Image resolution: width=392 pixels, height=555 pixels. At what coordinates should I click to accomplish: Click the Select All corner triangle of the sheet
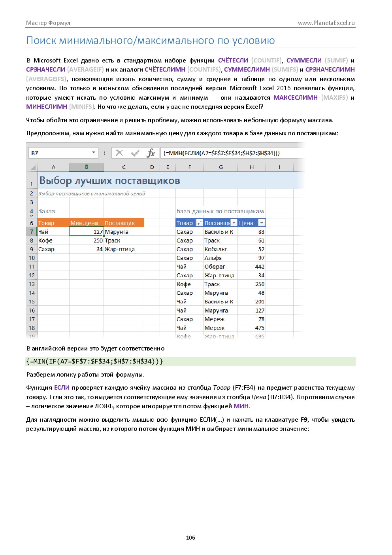click(x=33, y=167)
